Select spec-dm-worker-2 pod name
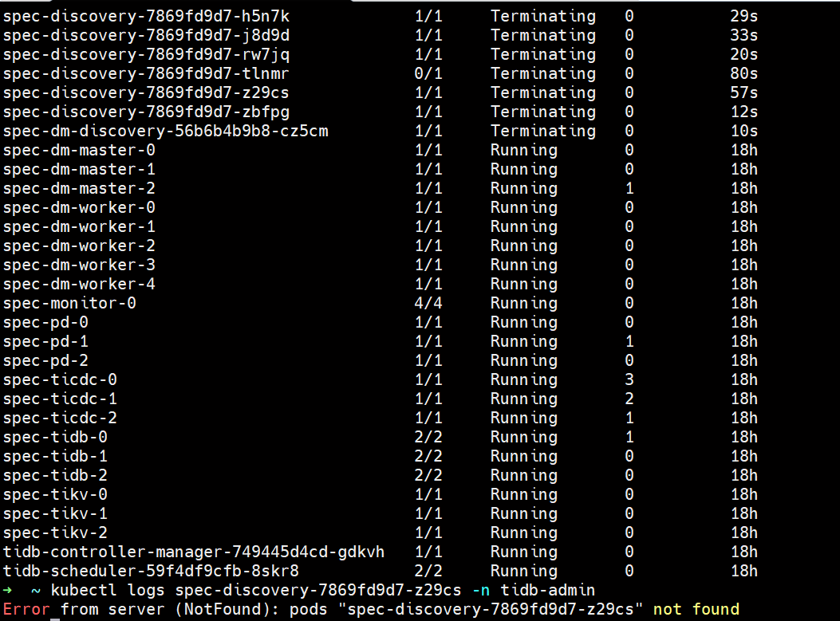The height and width of the screenshot is (621, 840). pyautogui.click(x=79, y=246)
